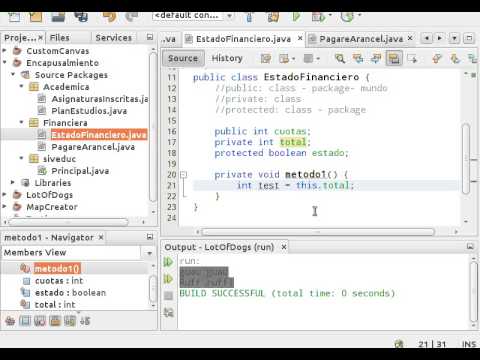480x360 pixels.
Task: Click Projects panel horizontal scrollbar
Action: tap(68, 221)
